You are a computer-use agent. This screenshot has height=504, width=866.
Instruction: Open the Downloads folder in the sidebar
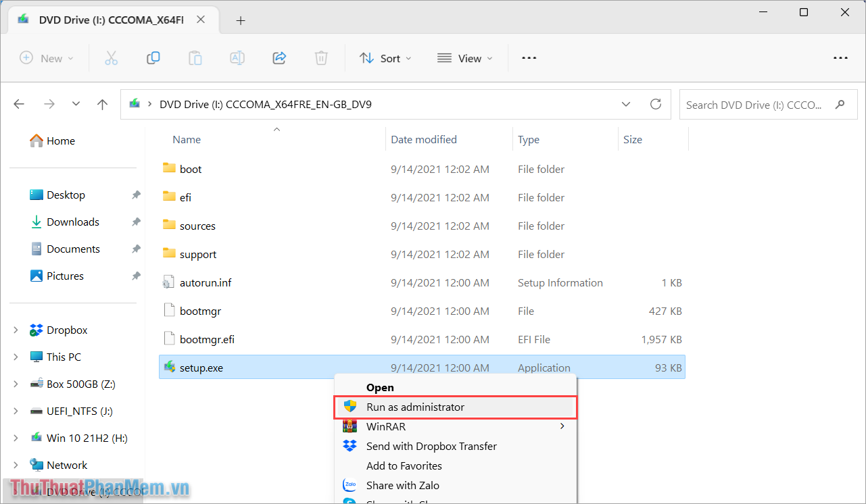72,222
